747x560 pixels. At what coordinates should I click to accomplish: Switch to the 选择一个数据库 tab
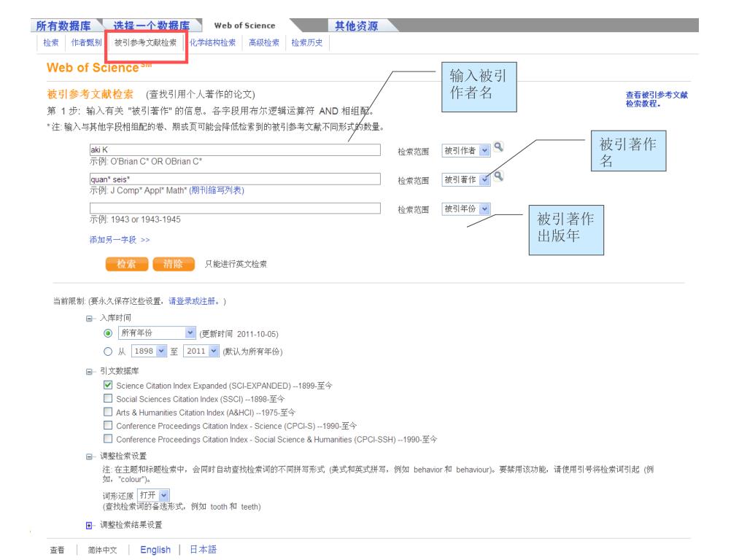coord(152,26)
